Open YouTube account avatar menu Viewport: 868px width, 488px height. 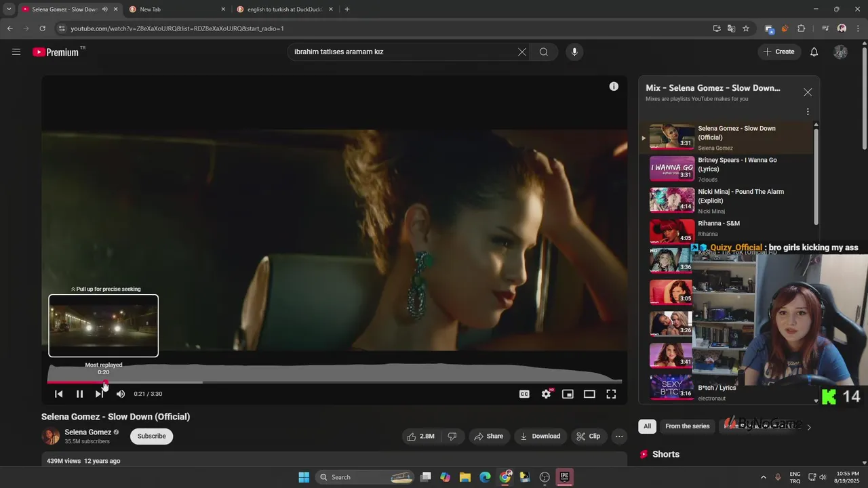[x=840, y=52]
